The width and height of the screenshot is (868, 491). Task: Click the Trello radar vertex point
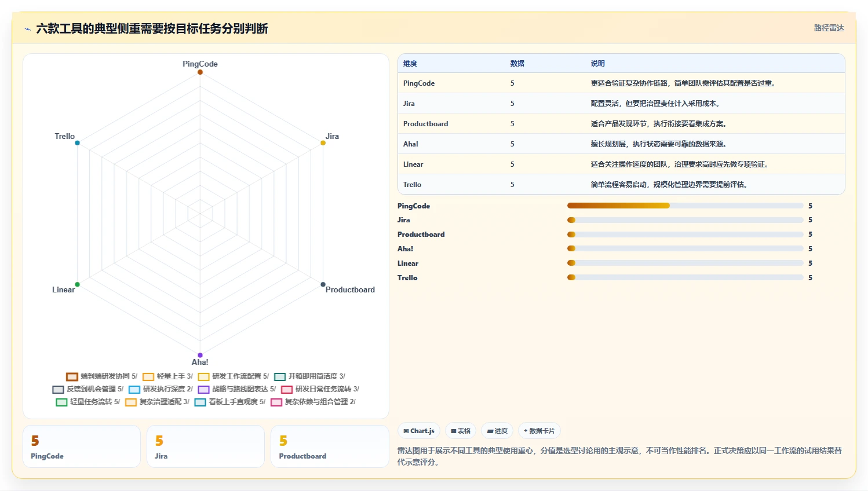pyautogui.click(x=77, y=143)
